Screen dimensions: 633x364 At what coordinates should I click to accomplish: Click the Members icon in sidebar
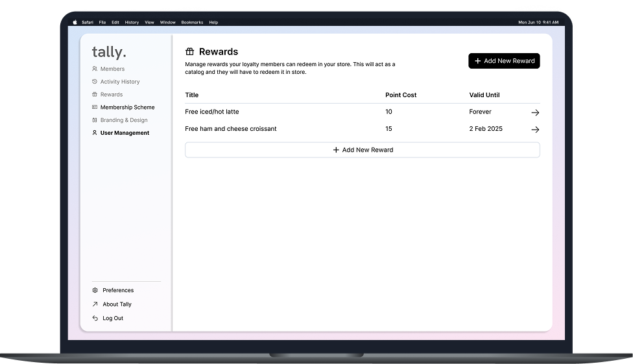pos(95,69)
